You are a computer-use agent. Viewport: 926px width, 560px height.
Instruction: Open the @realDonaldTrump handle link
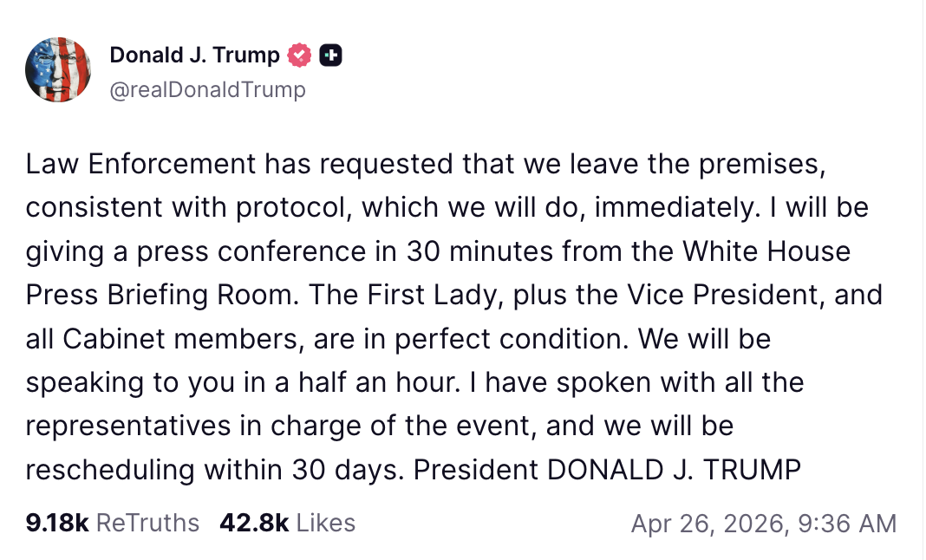pyautogui.click(x=207, y=89)
